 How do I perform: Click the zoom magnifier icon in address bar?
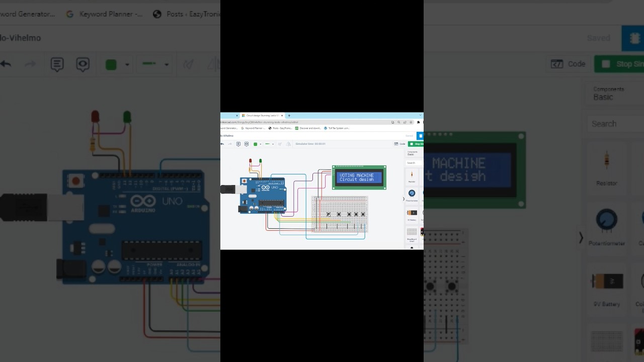coord(399,122)
